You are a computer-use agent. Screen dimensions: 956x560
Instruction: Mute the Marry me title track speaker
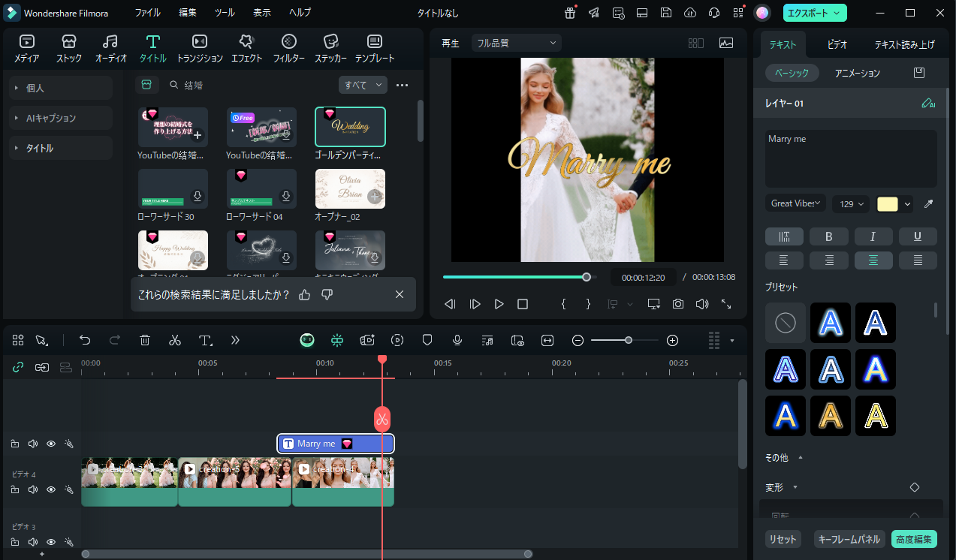(33, 444)
